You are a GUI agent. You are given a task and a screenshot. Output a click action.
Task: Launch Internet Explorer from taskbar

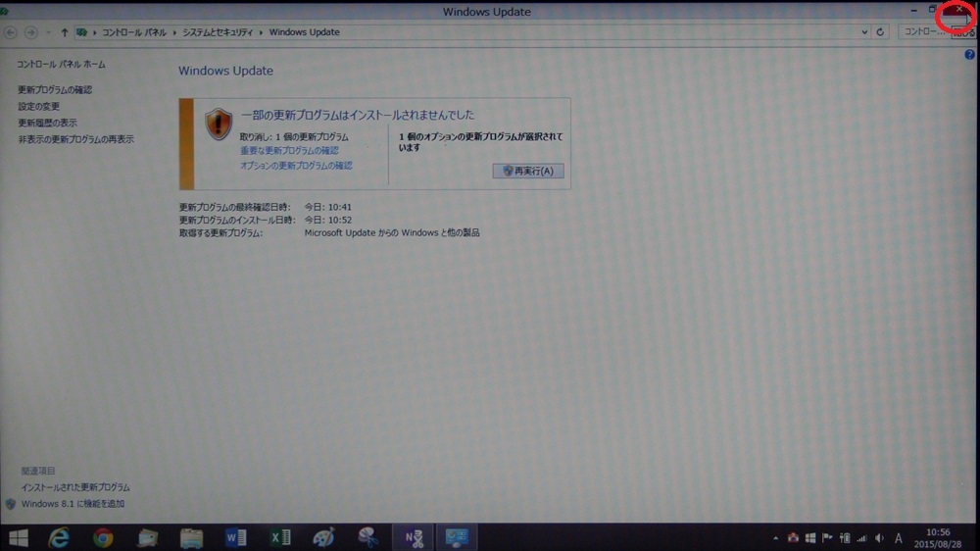pos(59,537)
